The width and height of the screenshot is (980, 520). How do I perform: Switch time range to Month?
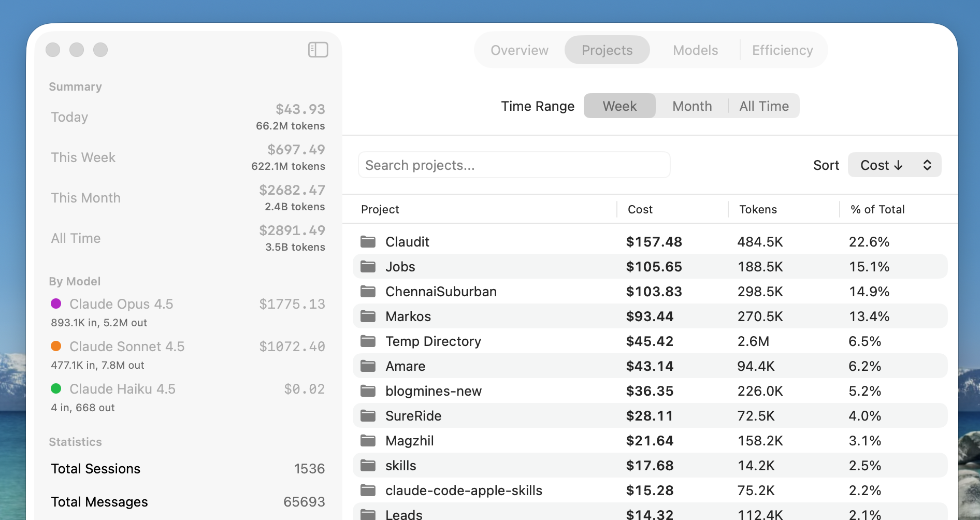pyautogui.click(x=691, y=106)
